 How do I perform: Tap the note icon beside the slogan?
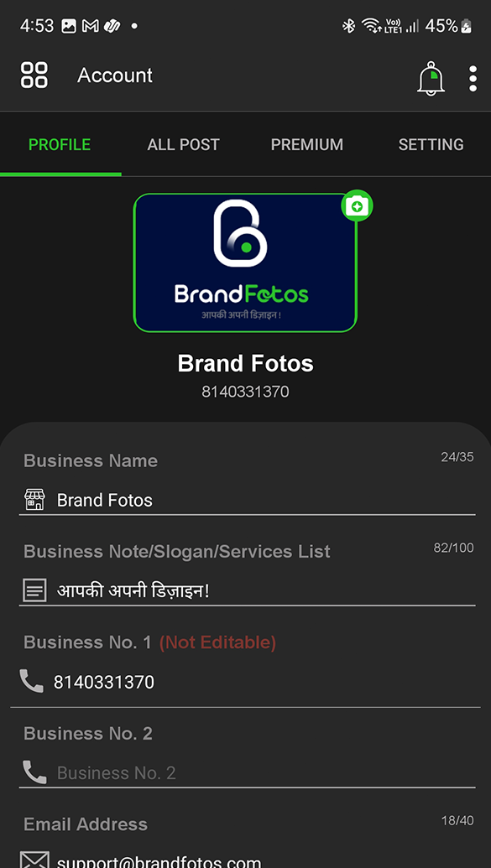pyautogui.click(x=34, y=590)
